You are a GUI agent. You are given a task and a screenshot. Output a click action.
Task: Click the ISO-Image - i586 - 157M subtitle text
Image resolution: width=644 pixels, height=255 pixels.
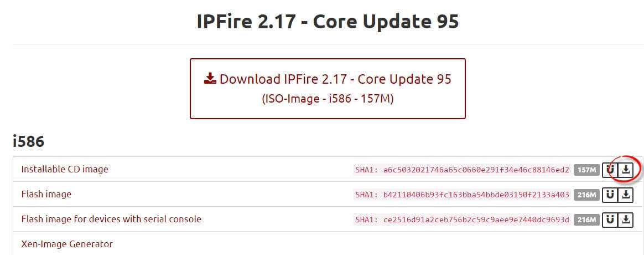(x=328, y=99)
